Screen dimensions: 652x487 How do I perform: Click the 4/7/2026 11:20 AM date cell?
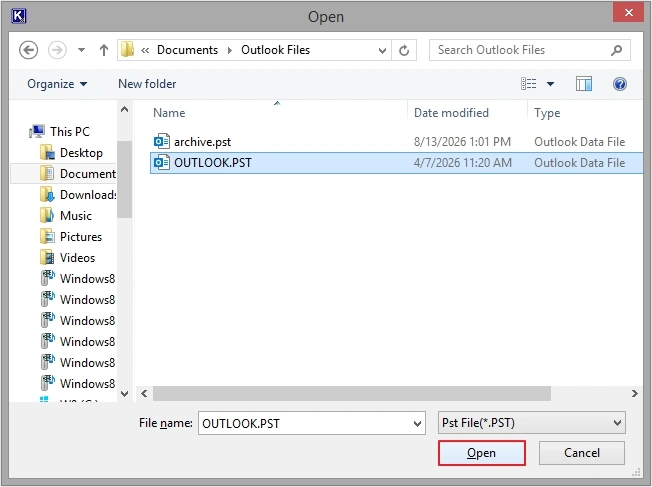tap(462, 163)
